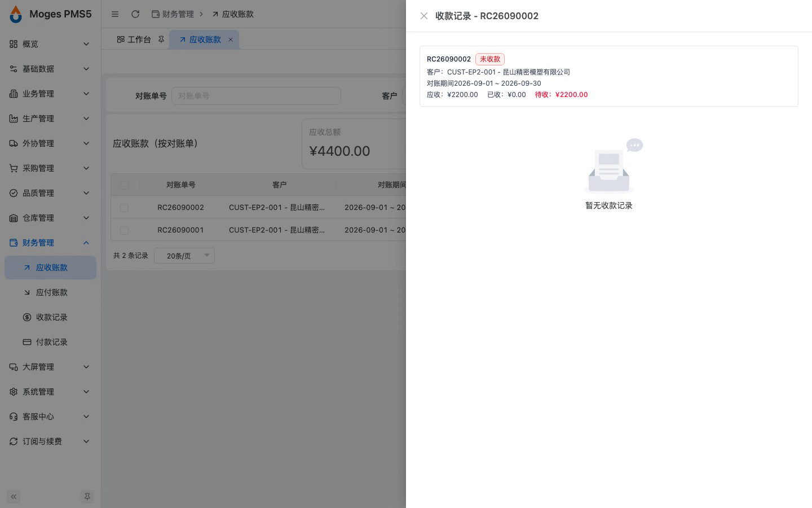
Task: Click the 应收总额 ¥4400.00 card
Action: point(354,144)
